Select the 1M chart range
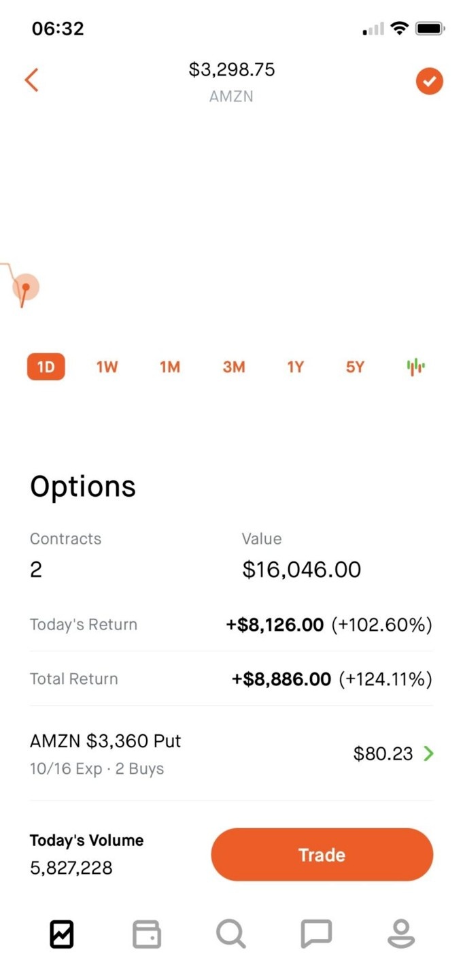This screenshot has width=463, height=980. (170, 367)
